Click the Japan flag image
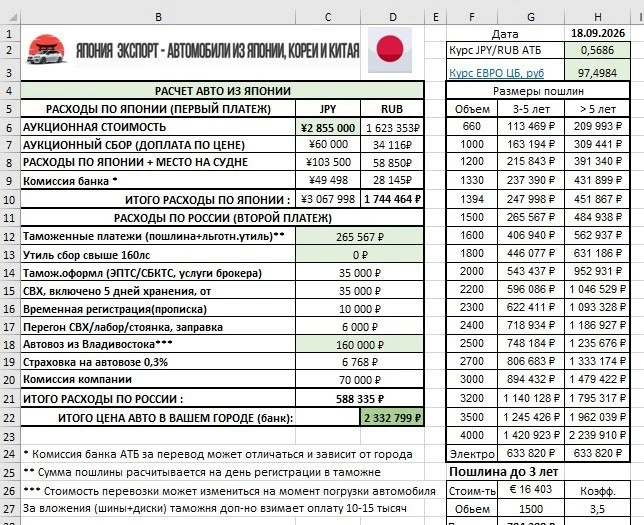 tap(390, 50)
